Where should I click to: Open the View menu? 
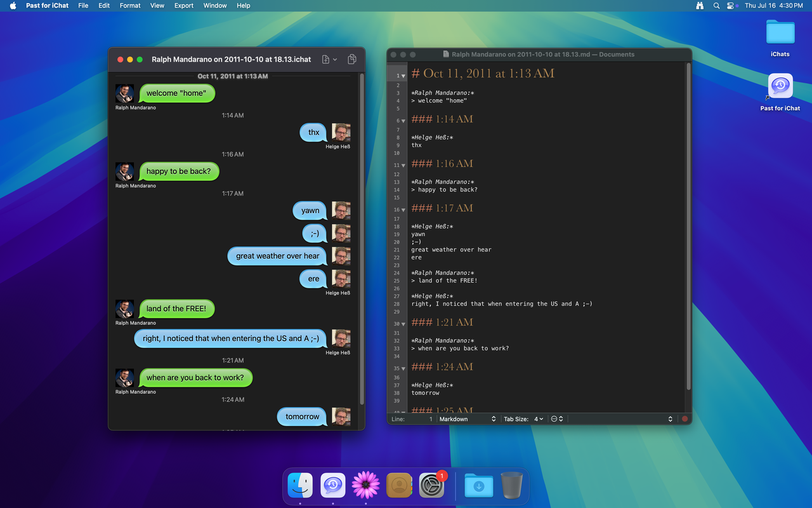point(157,6)
